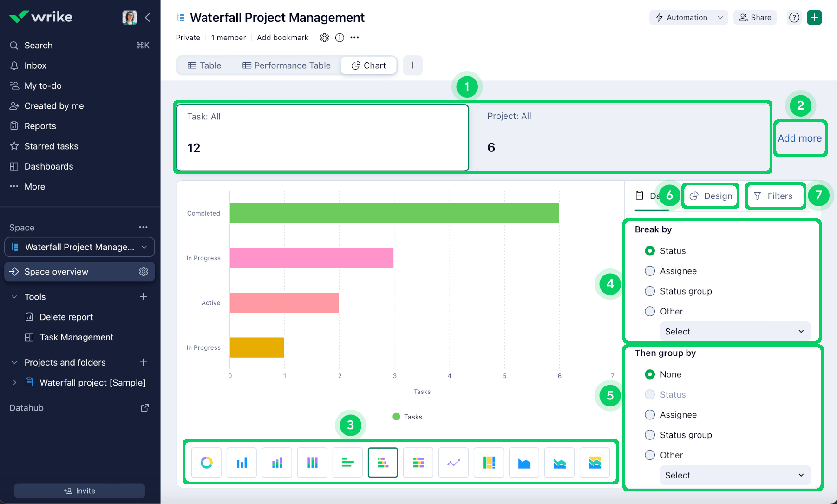
Task: Click Add bookmark
Action: tap(282, 38)
